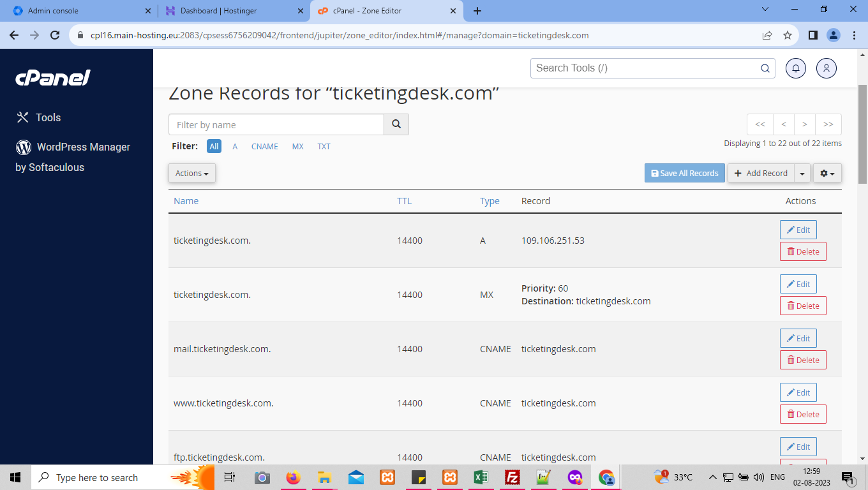
Task: Click the cPanel logo in sidebar
Action: pyautogui.click(x=53, y=78)
